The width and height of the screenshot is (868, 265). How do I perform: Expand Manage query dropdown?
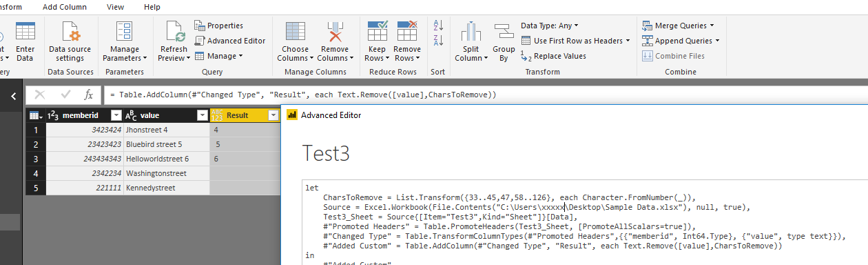(x=240, y=56)
